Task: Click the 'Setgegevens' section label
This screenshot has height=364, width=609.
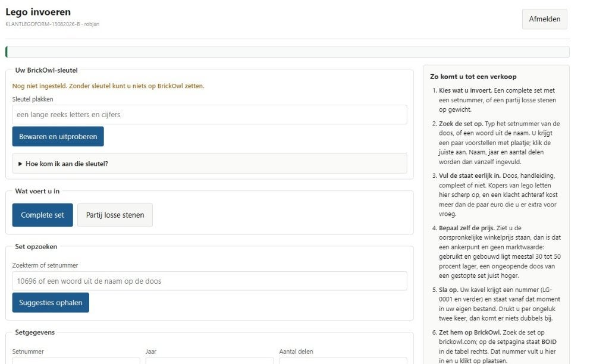Action: (35, 332)
